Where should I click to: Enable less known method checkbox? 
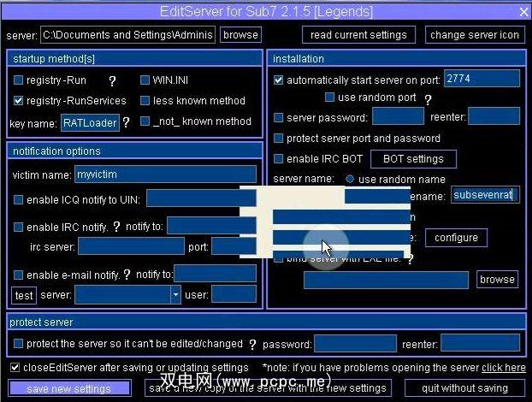145,100
